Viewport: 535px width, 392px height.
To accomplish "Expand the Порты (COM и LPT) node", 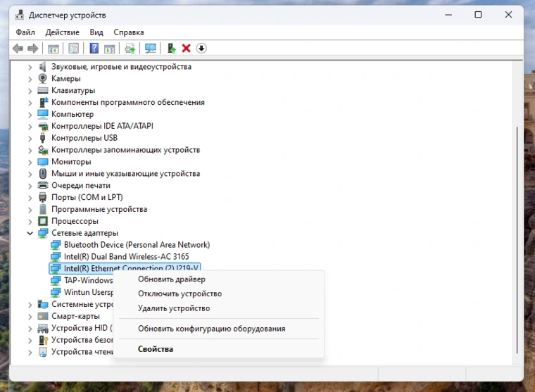I will [x=30, y=198].
